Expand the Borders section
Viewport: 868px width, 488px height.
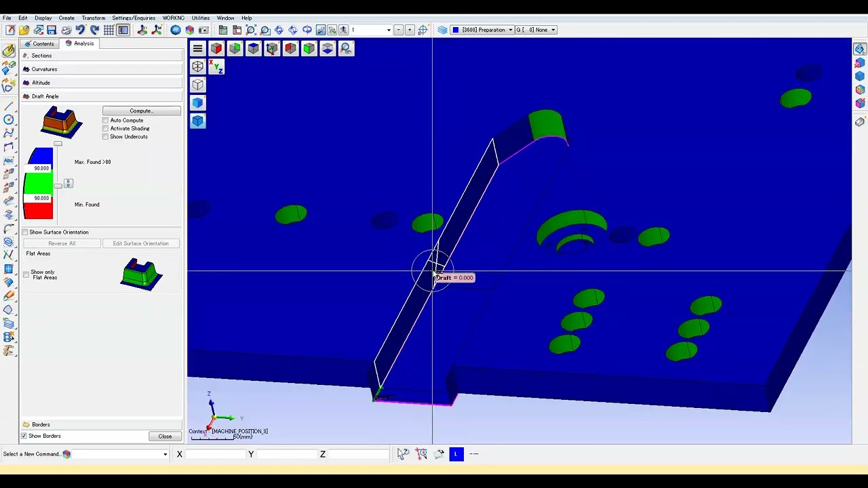[102, 424]
